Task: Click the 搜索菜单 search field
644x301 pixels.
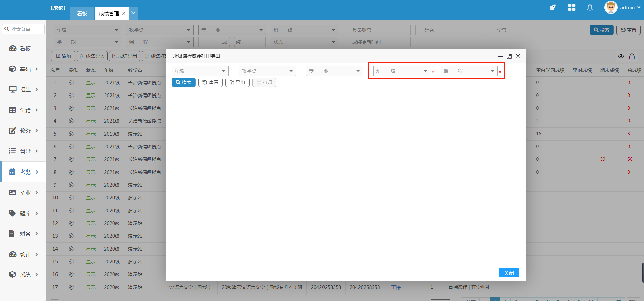Action: pyautogui.click(x=24, y=29)
